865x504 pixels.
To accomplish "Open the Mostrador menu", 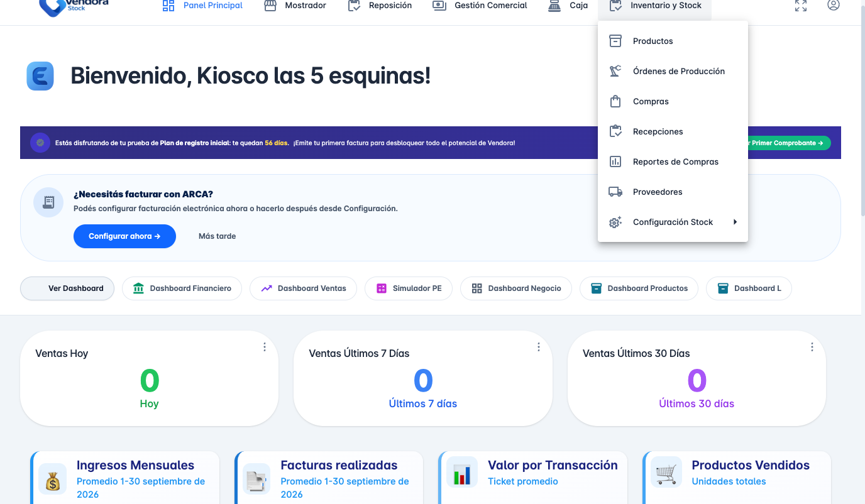I will tap(295, 6).
